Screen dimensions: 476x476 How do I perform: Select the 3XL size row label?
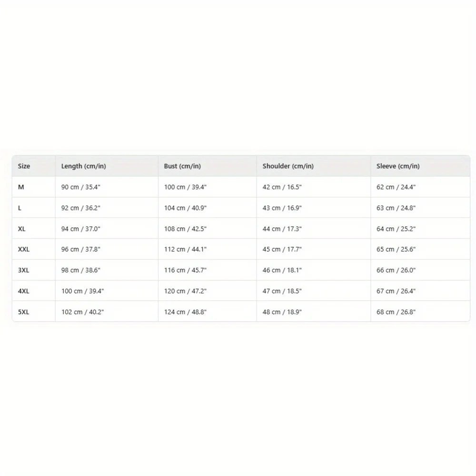pos(23,270)
